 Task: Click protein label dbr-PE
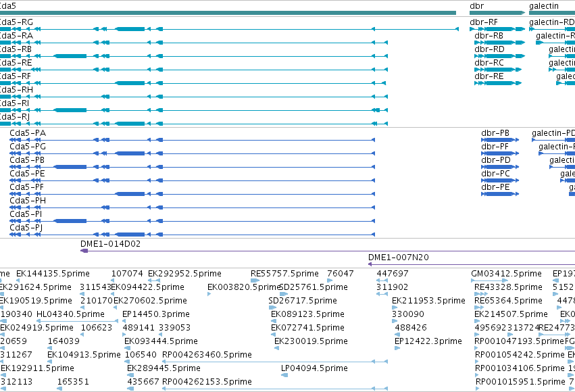pos(495,187)
